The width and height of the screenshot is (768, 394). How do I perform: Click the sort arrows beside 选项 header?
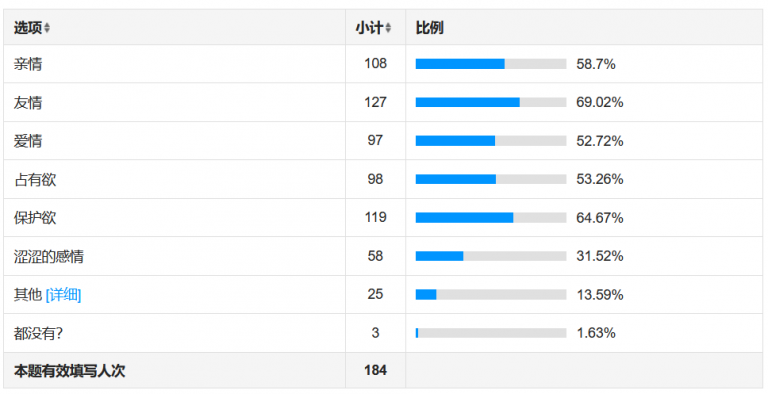pos(47,28)
